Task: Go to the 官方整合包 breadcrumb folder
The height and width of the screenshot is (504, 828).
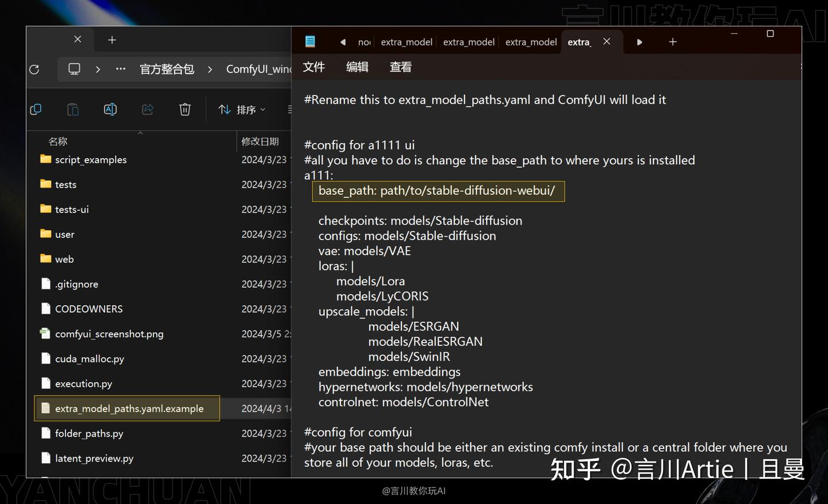Action: click(167, 69)
